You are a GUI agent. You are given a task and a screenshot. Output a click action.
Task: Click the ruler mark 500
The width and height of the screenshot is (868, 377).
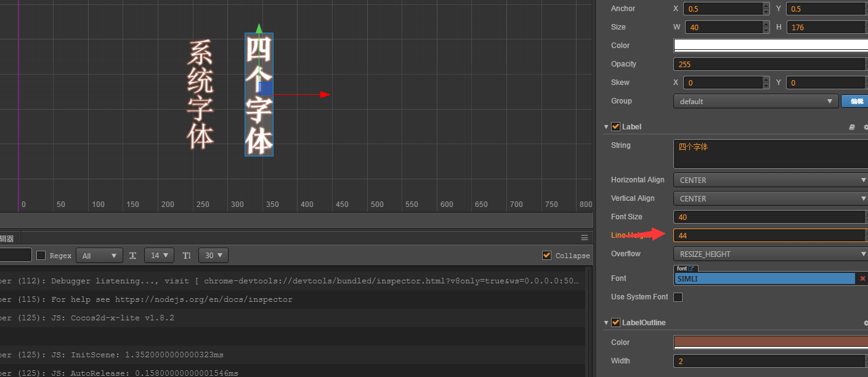376,205
